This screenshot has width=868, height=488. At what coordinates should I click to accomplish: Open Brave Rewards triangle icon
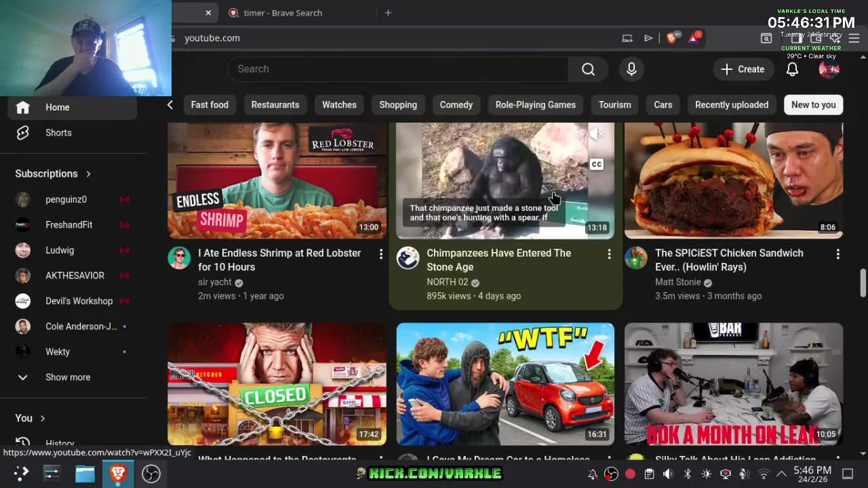(694, 38)
